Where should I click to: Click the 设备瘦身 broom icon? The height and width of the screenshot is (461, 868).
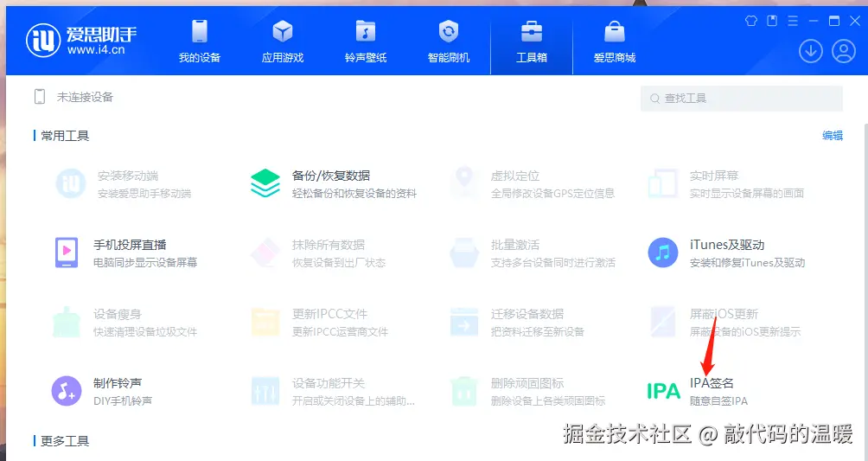(x=67, y=322)
